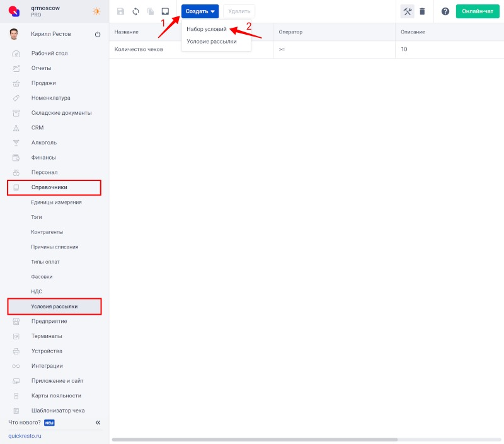Sort by Название column header
The height and width of the screenshot is (444, 504).
click(x=127, y=32)
